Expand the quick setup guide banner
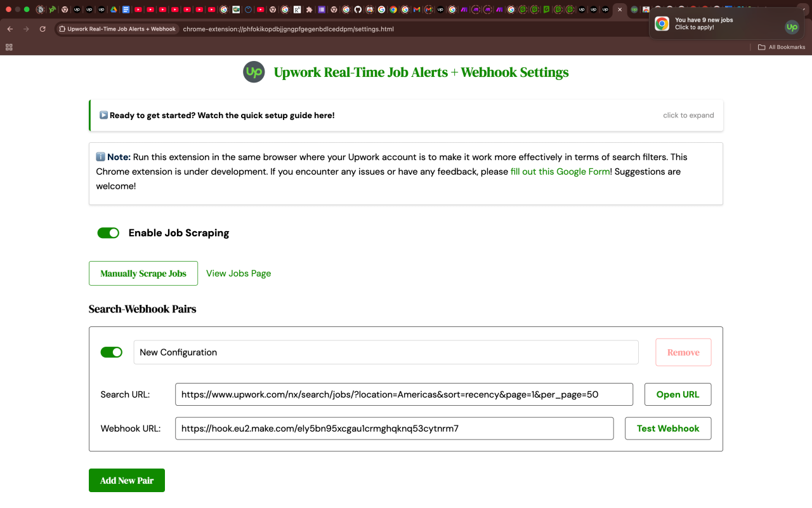The image size is (812, 508). tap(406, 116)
